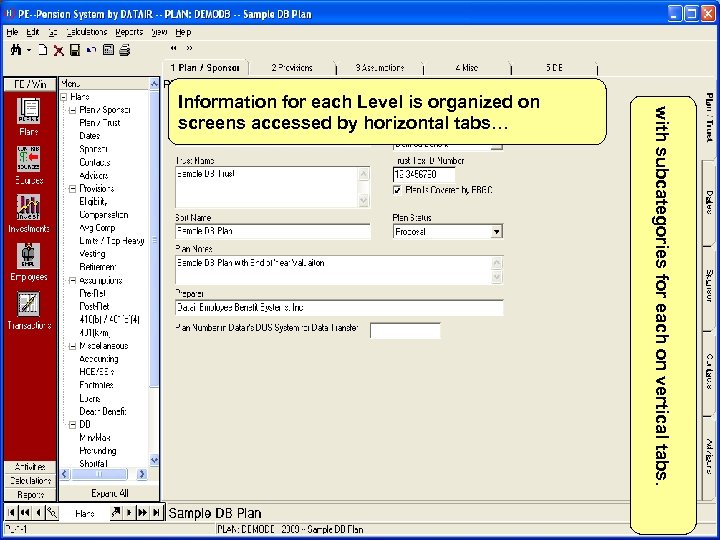Select Compensation in the menu tree
The width and height of the screenshot is (720, 540).
click(104, 215)
